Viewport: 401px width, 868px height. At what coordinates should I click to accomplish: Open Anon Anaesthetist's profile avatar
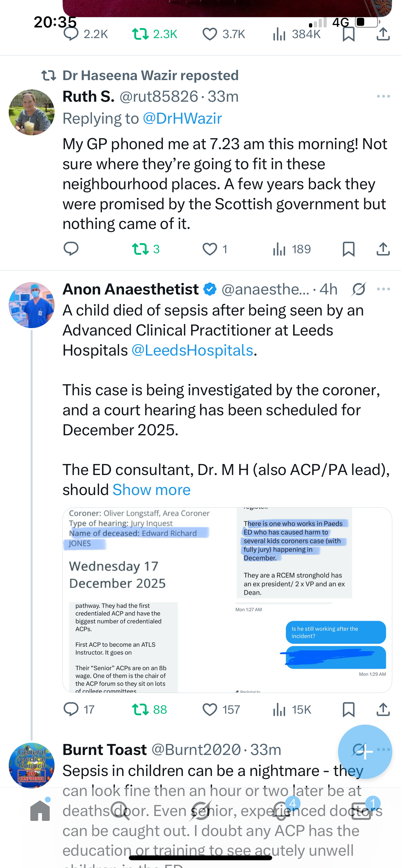pyautogui.click(x=32, y=305)
